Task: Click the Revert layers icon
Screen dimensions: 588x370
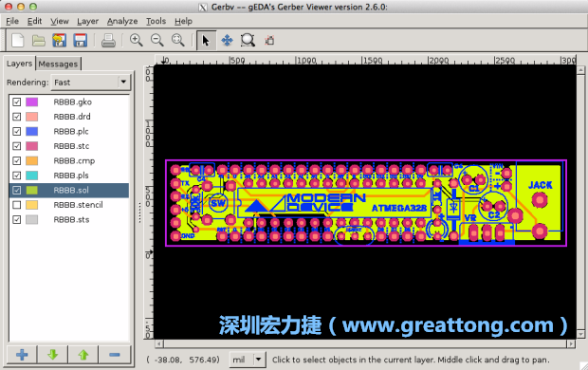Action: [x=59, y=40]
